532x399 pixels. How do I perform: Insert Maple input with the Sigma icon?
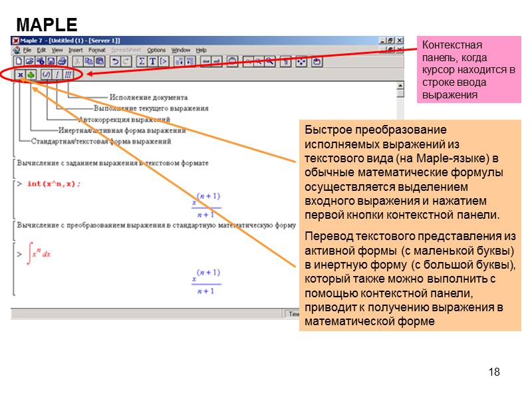pos(142,61)
